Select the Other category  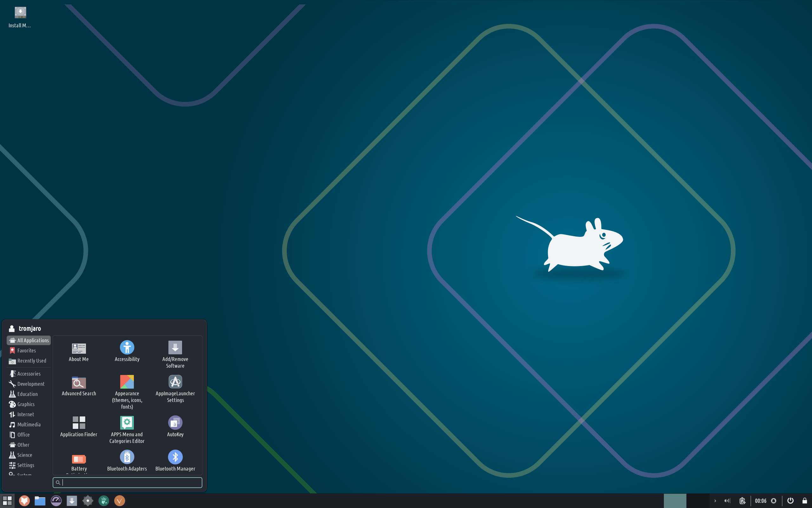pyautogui.click(x=29, y=445)
